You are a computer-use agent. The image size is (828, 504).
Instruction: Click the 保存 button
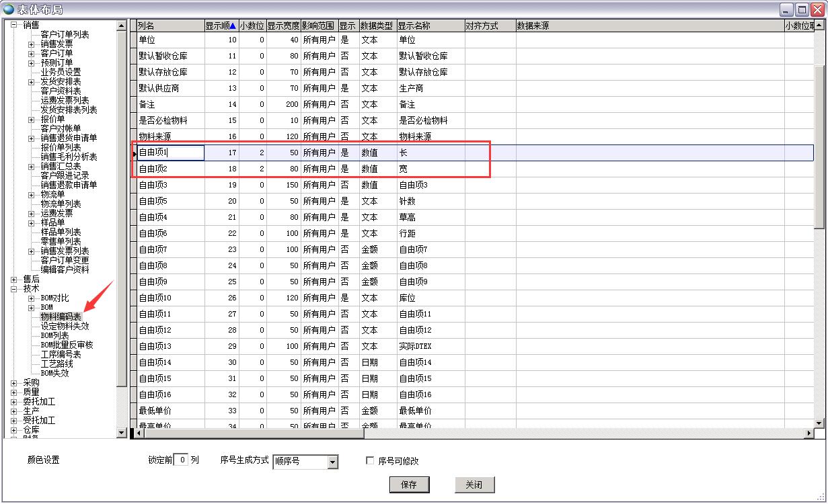409,485
